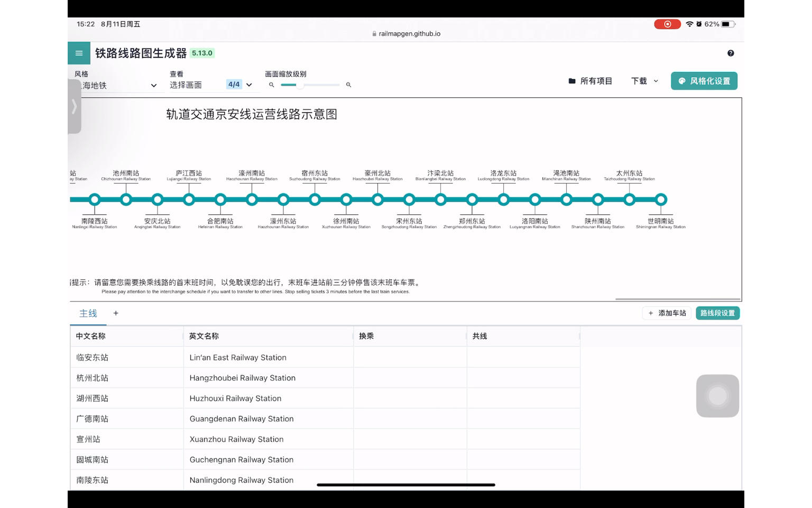The width and height of the screenshot is (812, 508).
Task: Click the 5.13.0 version badge
Action: 202,53
